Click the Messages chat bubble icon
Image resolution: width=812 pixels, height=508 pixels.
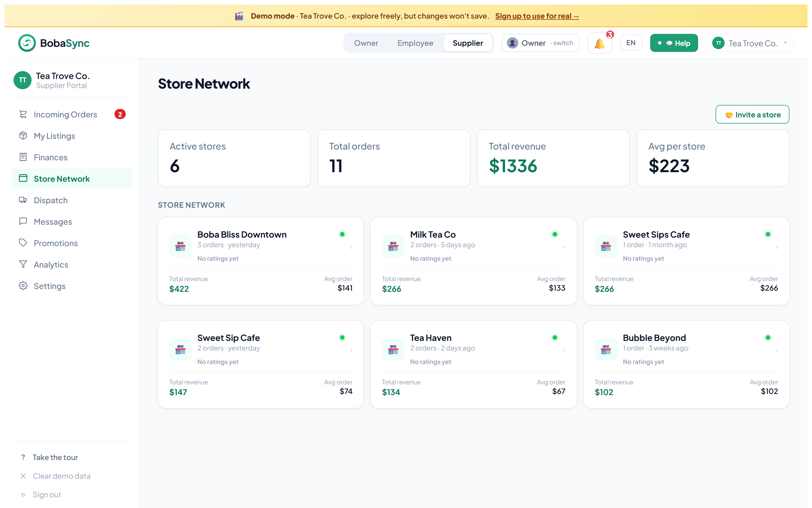point(23,222)
